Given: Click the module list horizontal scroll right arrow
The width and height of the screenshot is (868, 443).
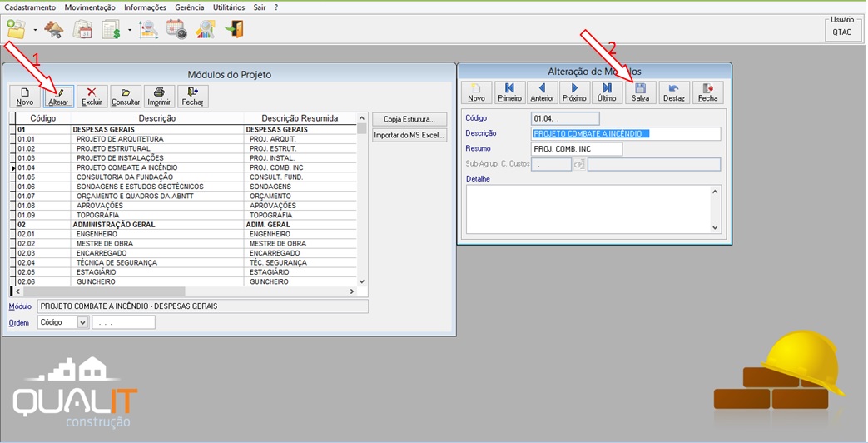Looking at the screenshot, I should point(351,291).
